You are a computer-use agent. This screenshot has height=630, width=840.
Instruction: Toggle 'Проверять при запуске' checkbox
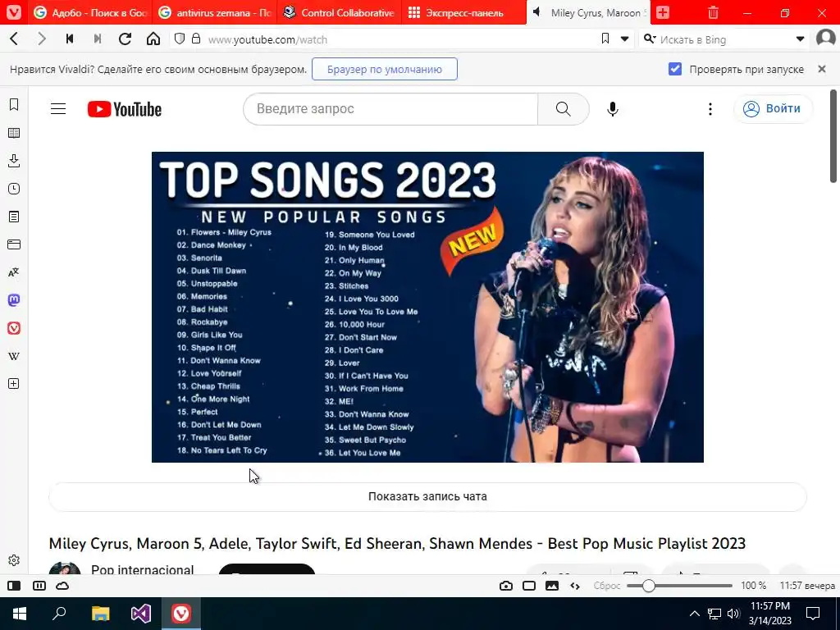coord(675,69)
